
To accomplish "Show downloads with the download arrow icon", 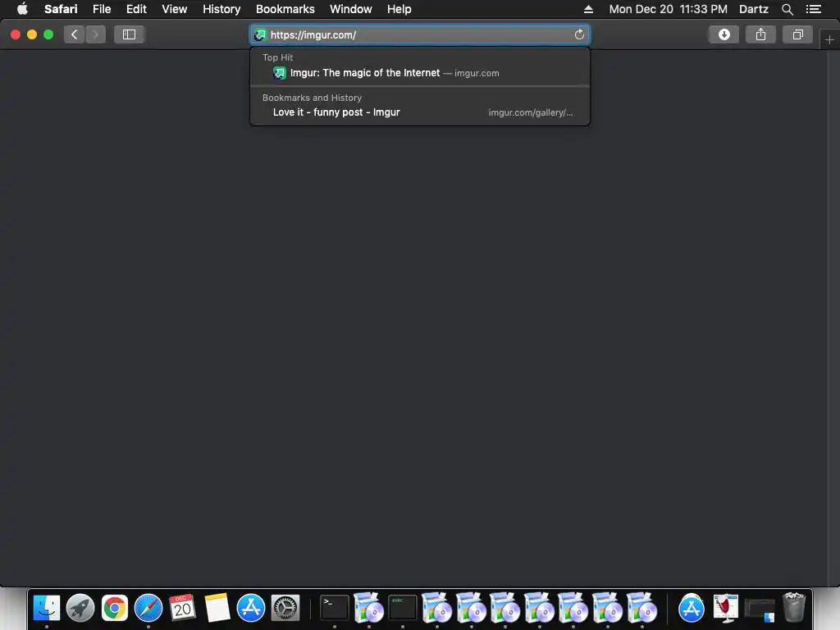I will (724, 34).
